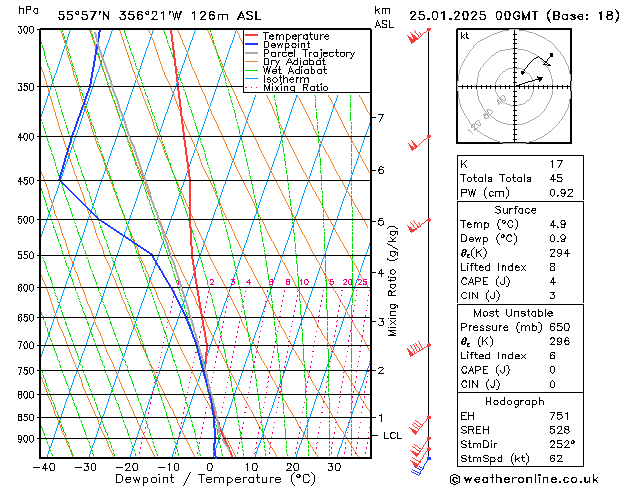Screen dimensions: 629x486
Task: Click the wind barb at 400 hPa
Action: (419, 143)
